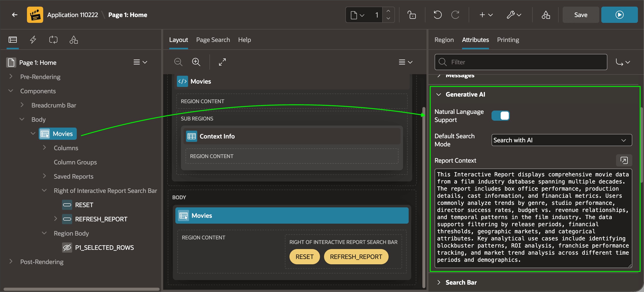Click the RESET button in layout

click(x=304, y=257)
